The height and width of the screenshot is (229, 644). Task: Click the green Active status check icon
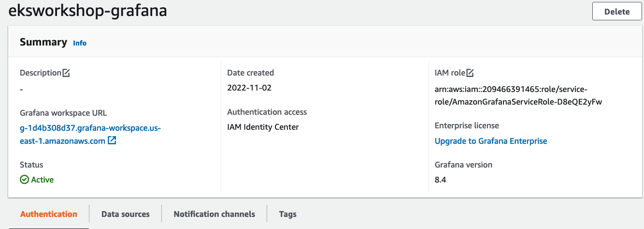(x=24, y=180)
